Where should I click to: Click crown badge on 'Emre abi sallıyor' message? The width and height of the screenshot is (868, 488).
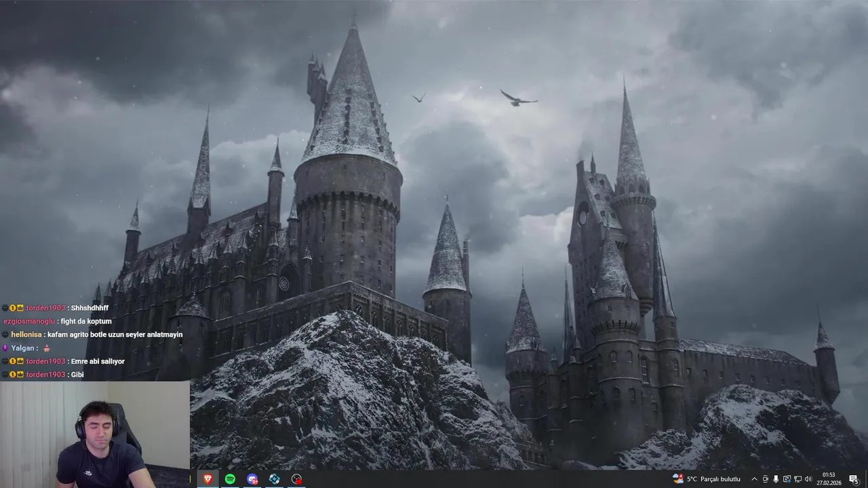[x=20, y=361]
